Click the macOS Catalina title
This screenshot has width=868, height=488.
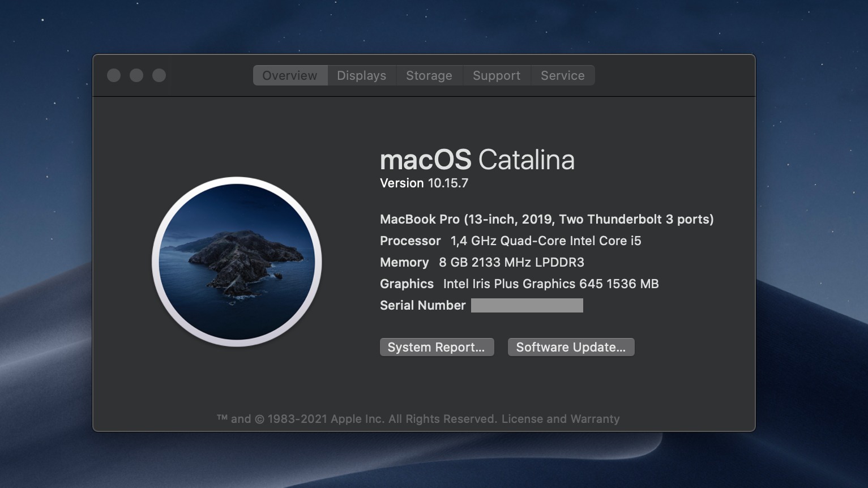(x=477, y=160)
